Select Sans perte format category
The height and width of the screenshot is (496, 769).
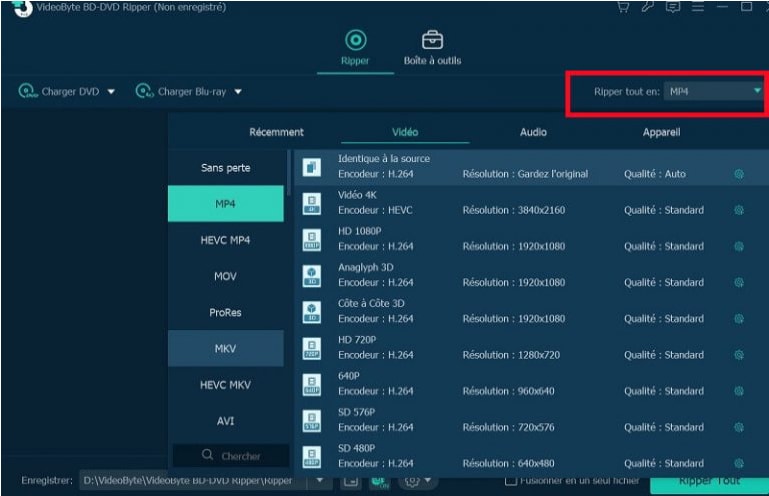[x=226, y=168]
